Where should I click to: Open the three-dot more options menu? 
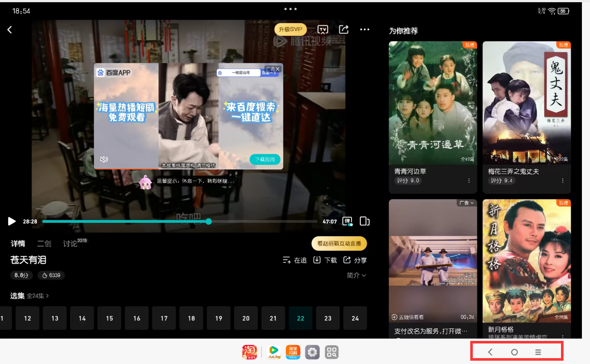[x=364, y=30]
